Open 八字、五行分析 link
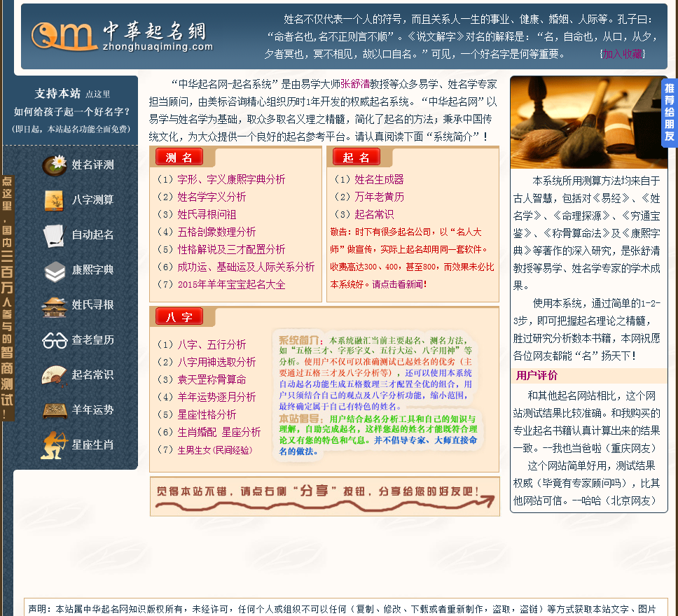 coord(212,344)
